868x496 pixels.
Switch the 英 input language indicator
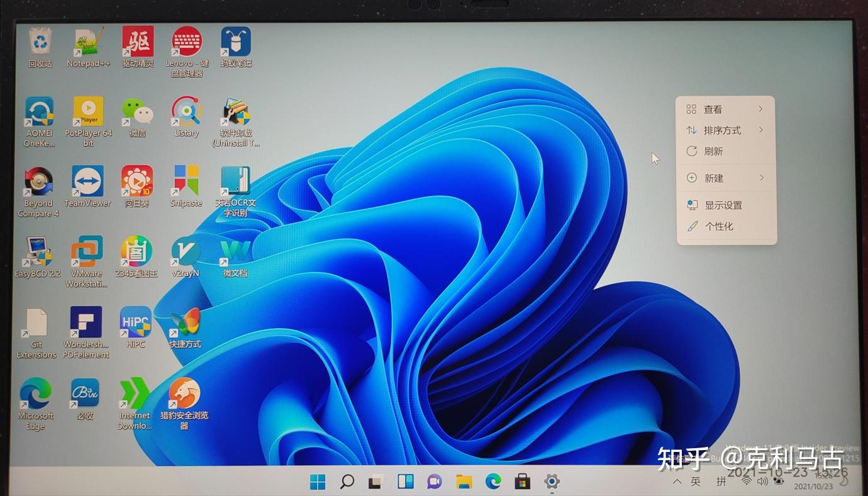[x=695, y=482]
